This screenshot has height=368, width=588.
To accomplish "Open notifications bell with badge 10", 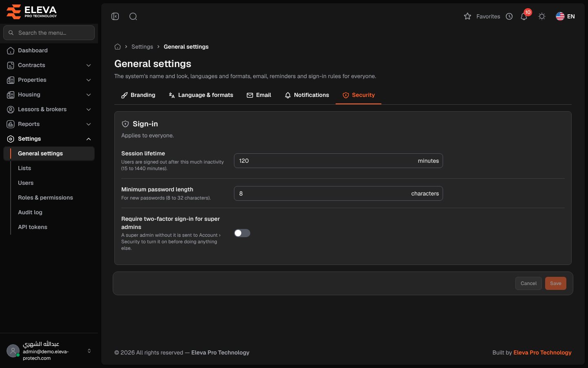I will [x=524, y=16].
